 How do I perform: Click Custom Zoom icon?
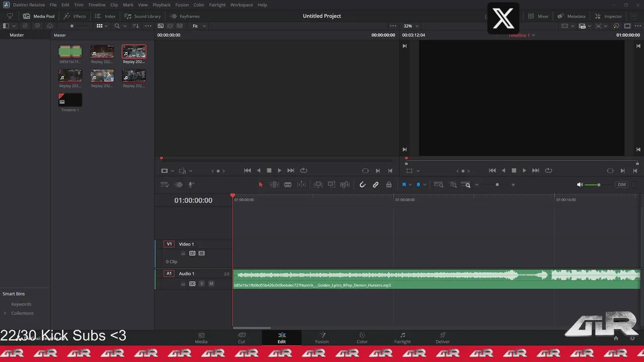coord(466,185)
